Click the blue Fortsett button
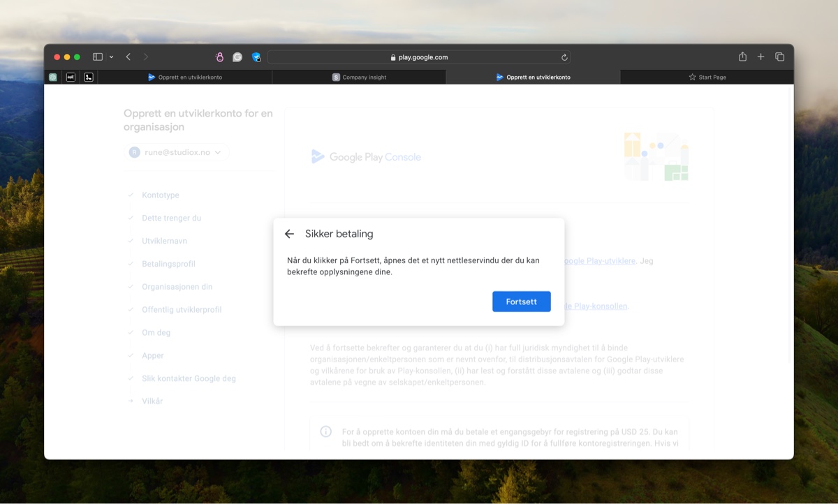The image size is (838, 504). (522, 302)
